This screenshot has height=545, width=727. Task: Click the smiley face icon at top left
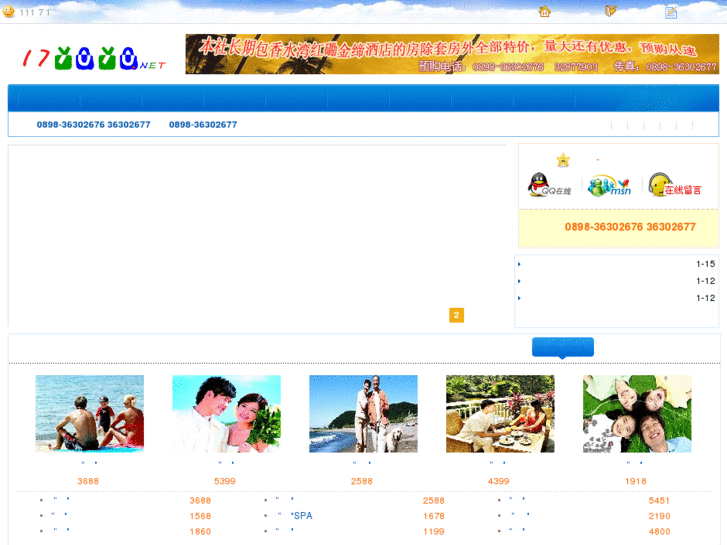(x=8, y=12)
